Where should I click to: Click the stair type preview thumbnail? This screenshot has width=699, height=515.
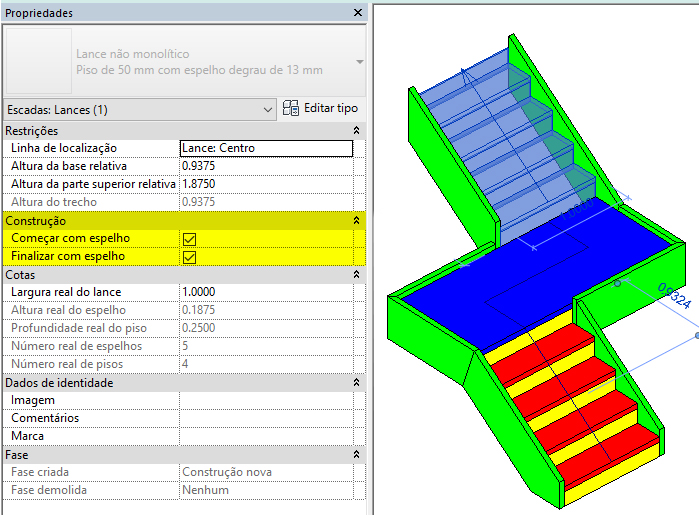pos(37,62)
